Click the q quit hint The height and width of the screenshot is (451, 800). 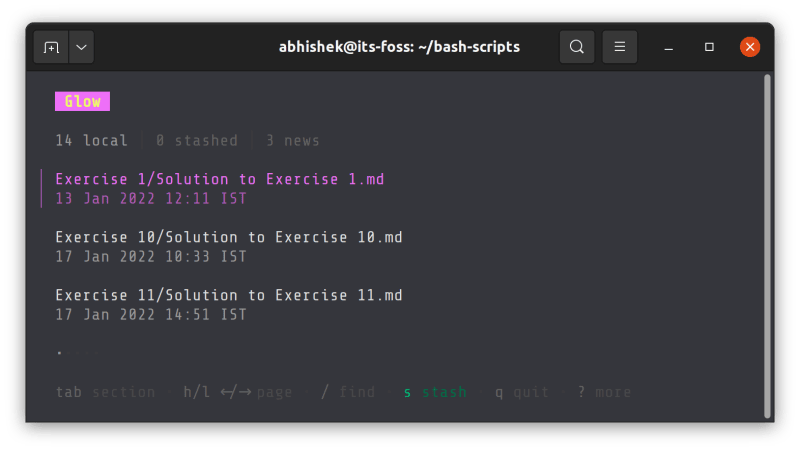pyautogui.click(x=521, y=392)
